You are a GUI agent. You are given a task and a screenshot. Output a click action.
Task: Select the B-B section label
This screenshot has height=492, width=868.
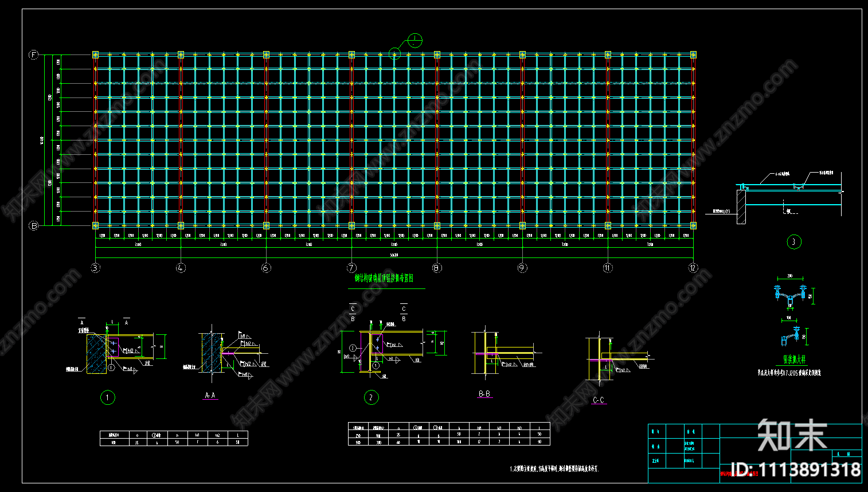pyautogui.click(x=484, y=394)
